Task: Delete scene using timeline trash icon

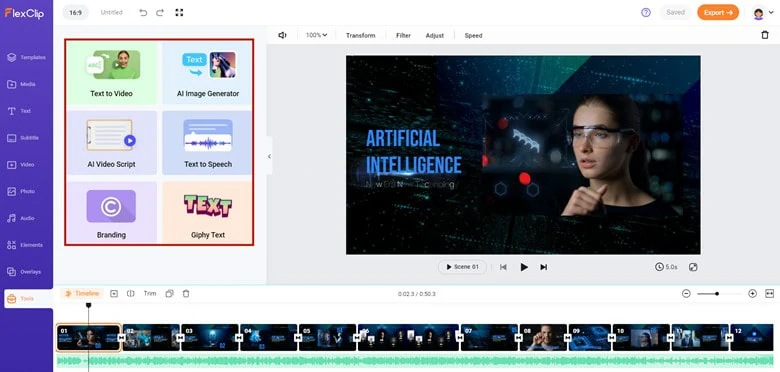Action: click(x=186, y=293)
